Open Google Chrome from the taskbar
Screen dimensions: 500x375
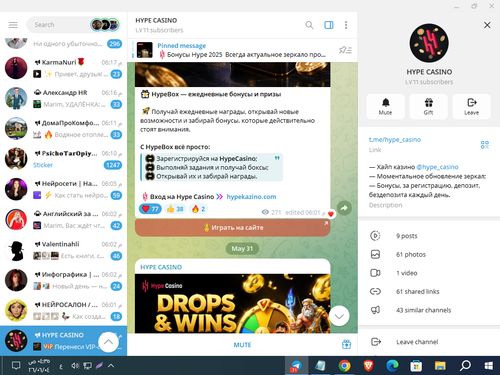(x=344, y=366)
